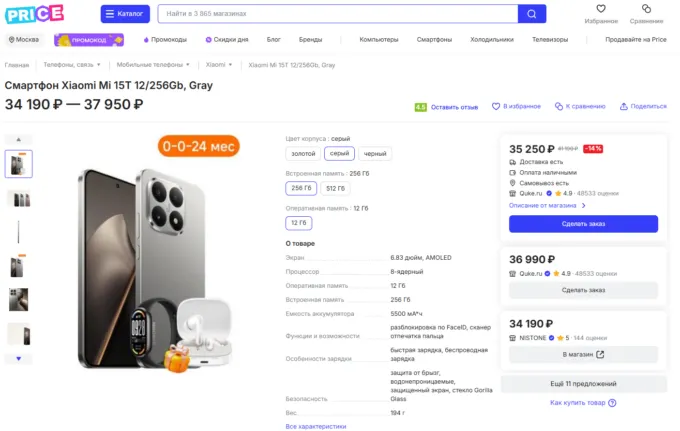680x431 pixels.
Task: Select золотой body color option
Action: [302, 154]
